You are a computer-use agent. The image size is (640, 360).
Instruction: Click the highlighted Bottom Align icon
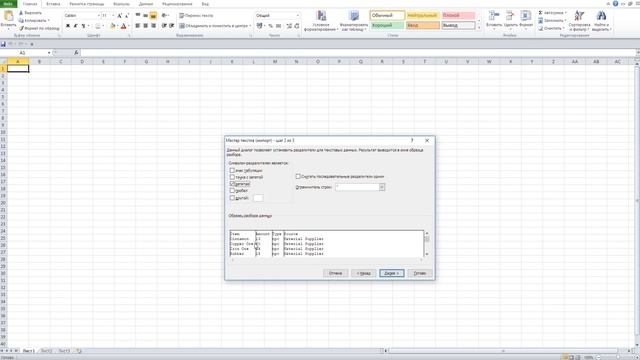coord(153,16)
